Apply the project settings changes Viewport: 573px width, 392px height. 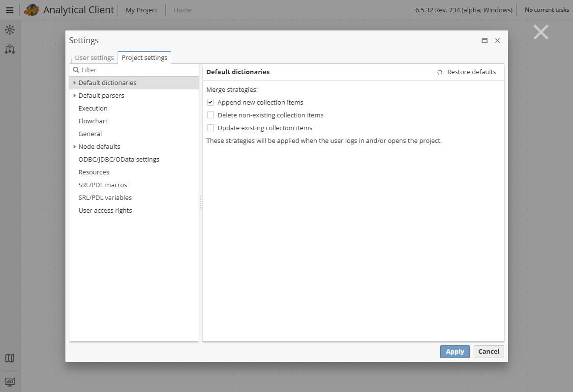point(454,351)
